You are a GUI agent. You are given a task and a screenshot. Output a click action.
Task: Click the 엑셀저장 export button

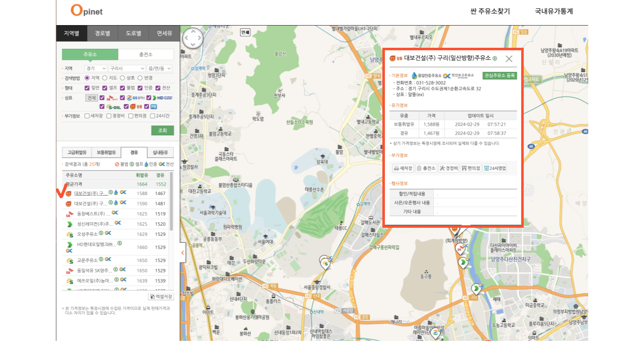click(160, 297)
